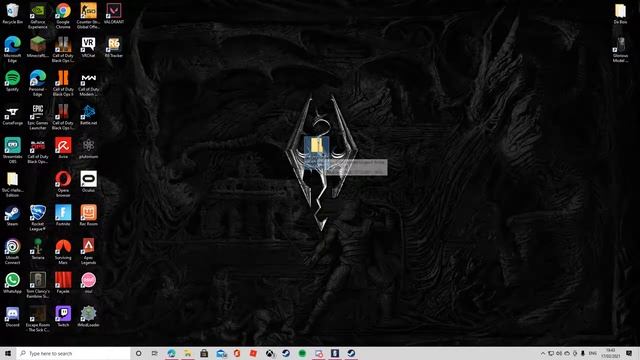Open Cortana circle on the taskbar

pyautogui.click(x=138, y=353)
